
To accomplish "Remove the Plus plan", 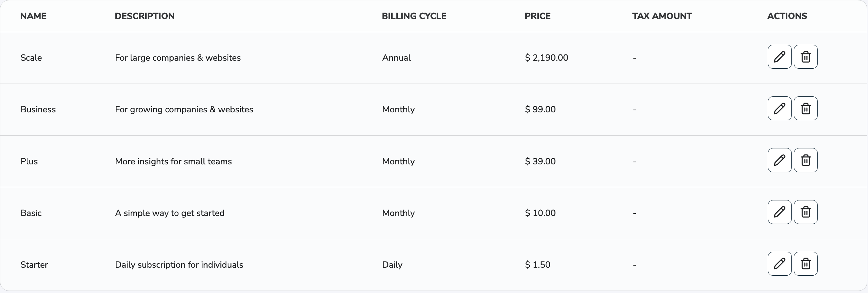I will point(806,160).
